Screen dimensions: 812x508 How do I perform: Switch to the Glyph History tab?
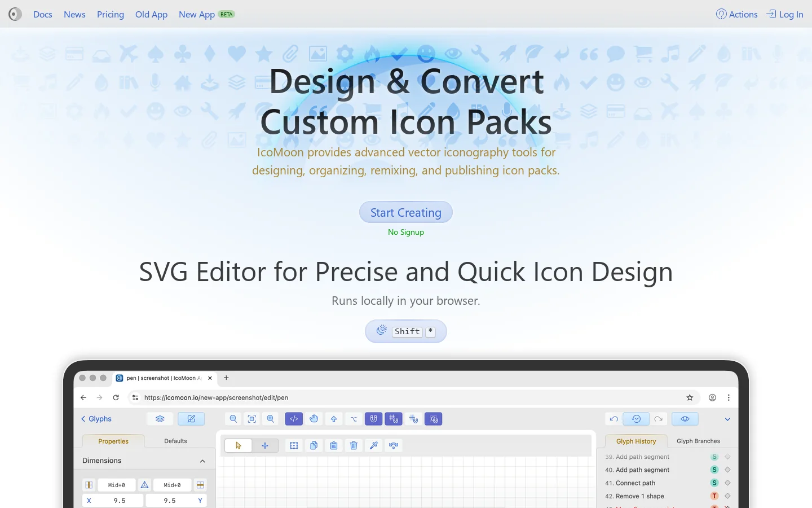[x=636, y=441]
